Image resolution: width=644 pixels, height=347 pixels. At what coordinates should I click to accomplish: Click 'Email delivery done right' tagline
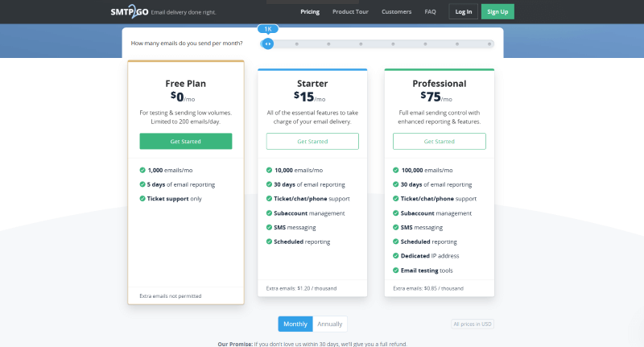pyautogui.click(x=184, y=12)
